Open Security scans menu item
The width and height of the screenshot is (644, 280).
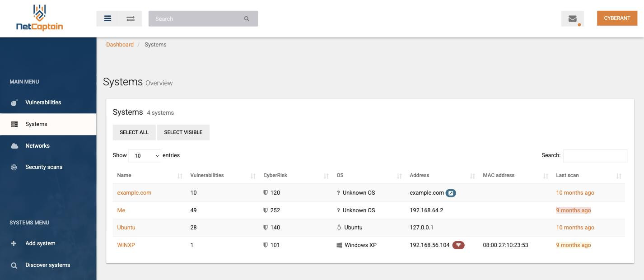[x=44, y=167]
